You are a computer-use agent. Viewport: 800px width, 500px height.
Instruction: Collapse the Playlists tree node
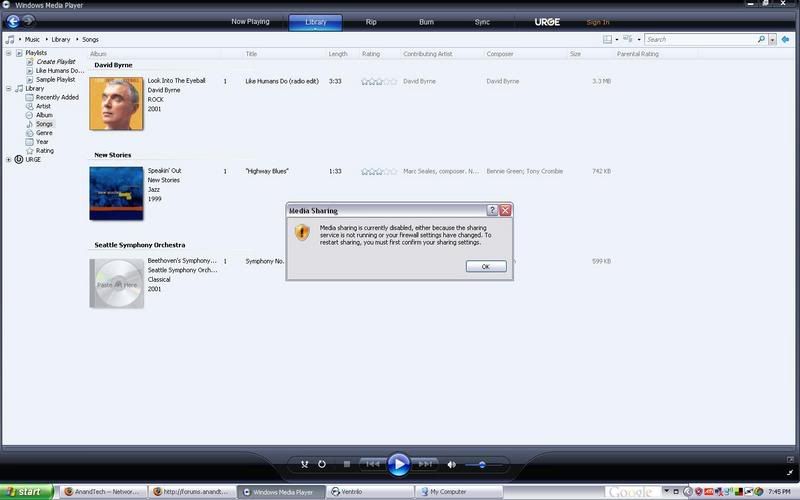8,53
